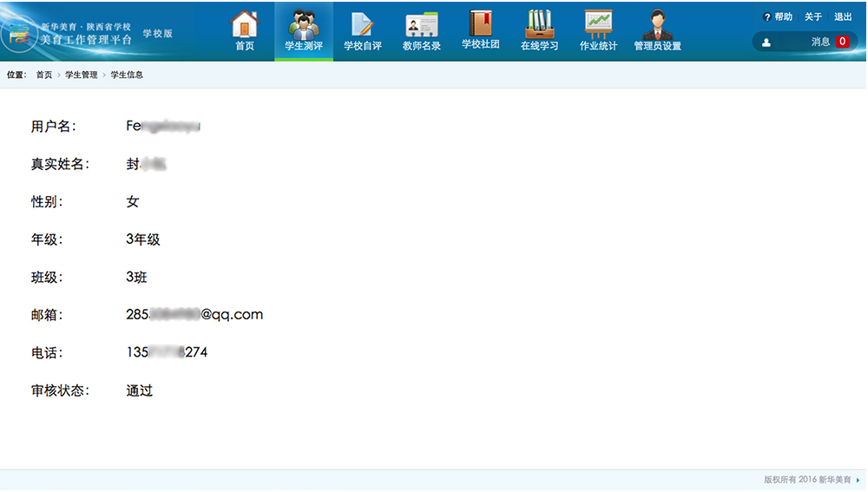Screen dimensions: 868x492
Task: Go to 教师名录 teacher directory icon
Action: [422, 24]
